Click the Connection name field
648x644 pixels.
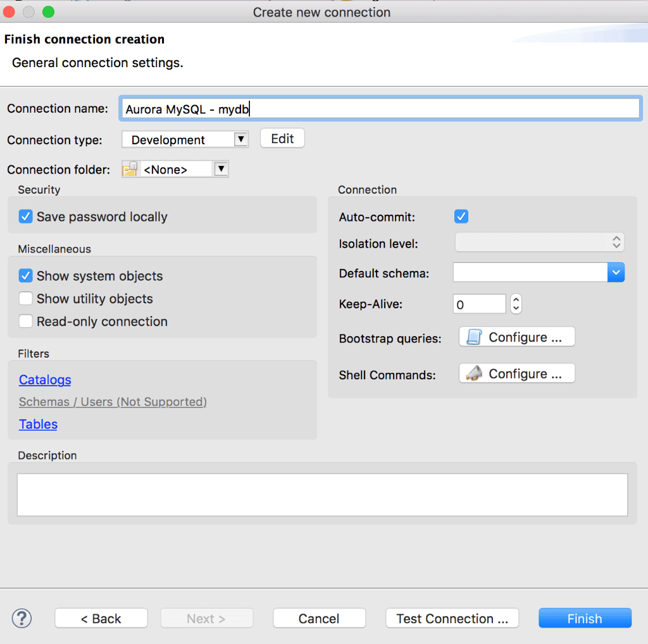pos(380,109)
